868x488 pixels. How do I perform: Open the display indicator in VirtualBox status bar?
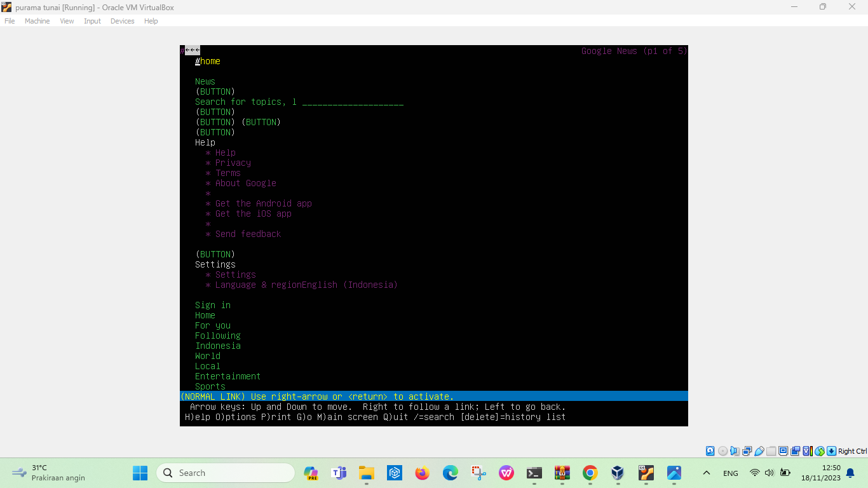783,451
